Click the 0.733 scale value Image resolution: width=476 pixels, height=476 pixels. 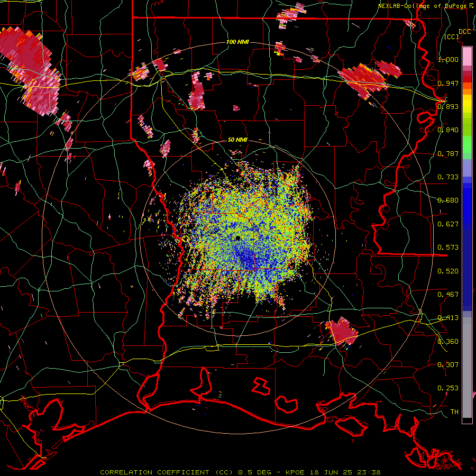point(448,177)
